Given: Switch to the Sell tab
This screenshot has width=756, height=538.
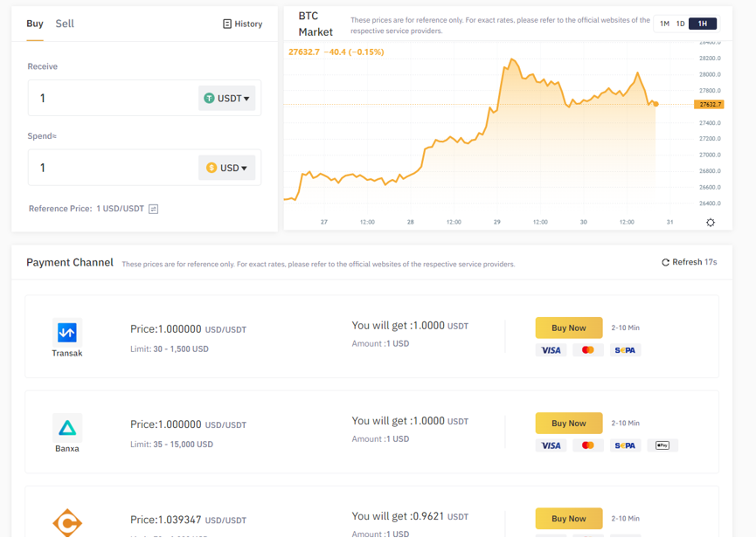Looking at the screenshot, I should pos(65,24).
